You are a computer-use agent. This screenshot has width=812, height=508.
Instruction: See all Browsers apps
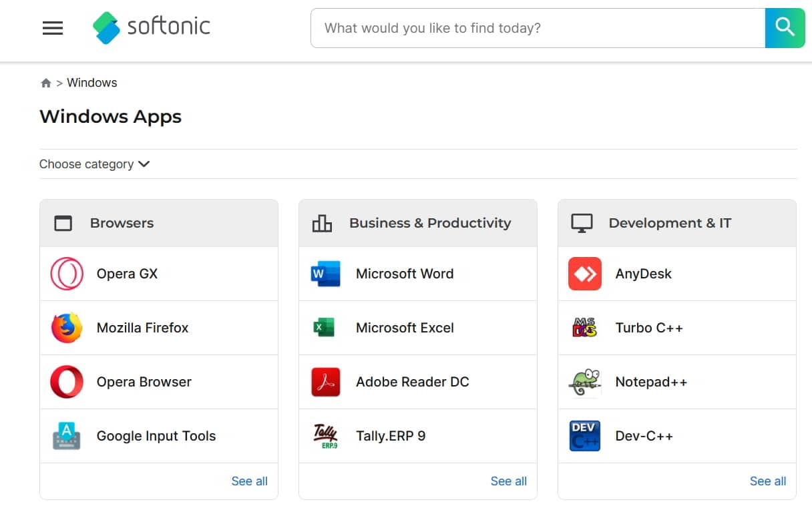point(249,481)
